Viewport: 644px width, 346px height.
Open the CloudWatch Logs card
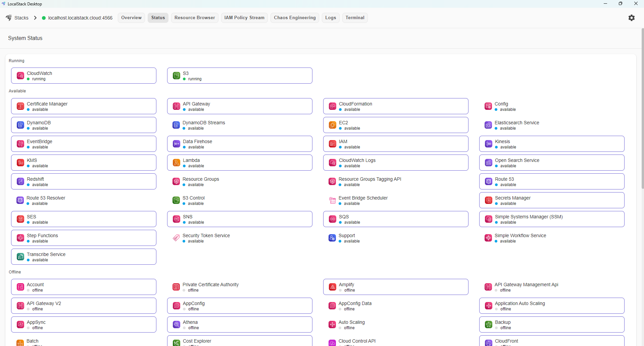[396, 163]
